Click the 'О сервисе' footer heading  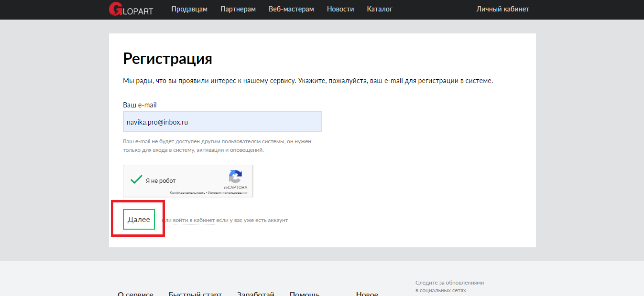coord(135,293)
